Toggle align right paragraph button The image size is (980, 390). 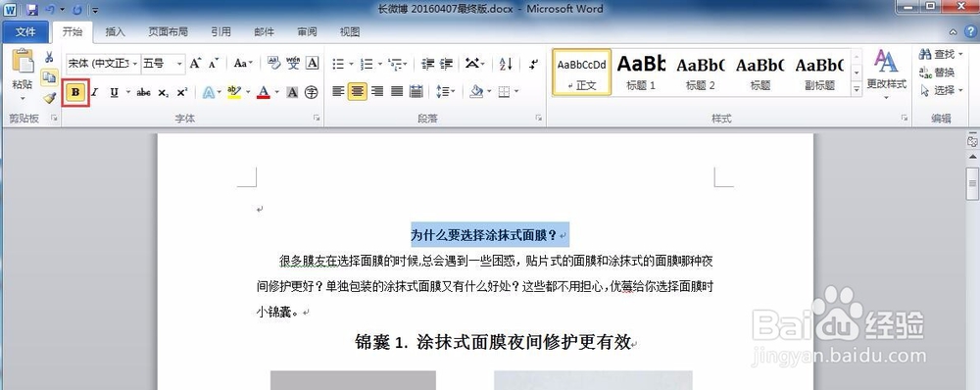[377, 92]
